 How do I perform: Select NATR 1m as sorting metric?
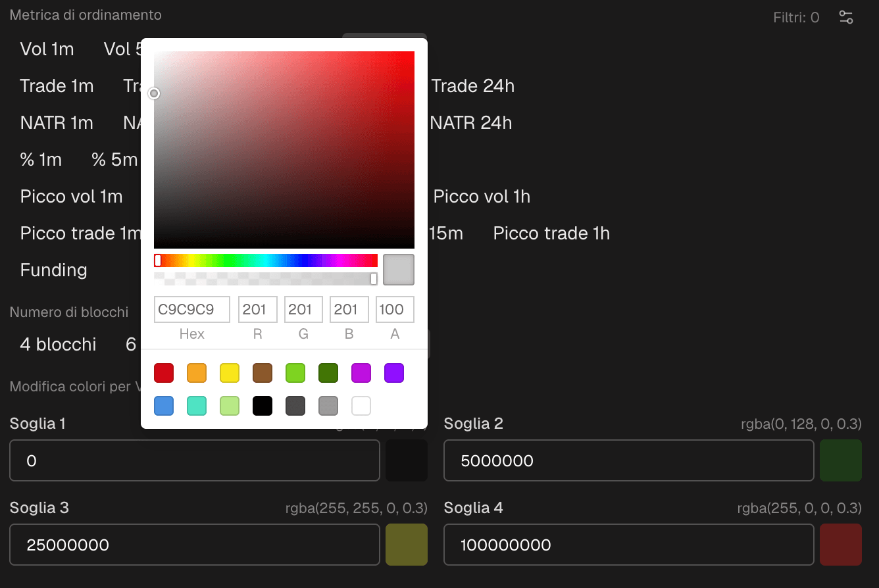(57, 123)
